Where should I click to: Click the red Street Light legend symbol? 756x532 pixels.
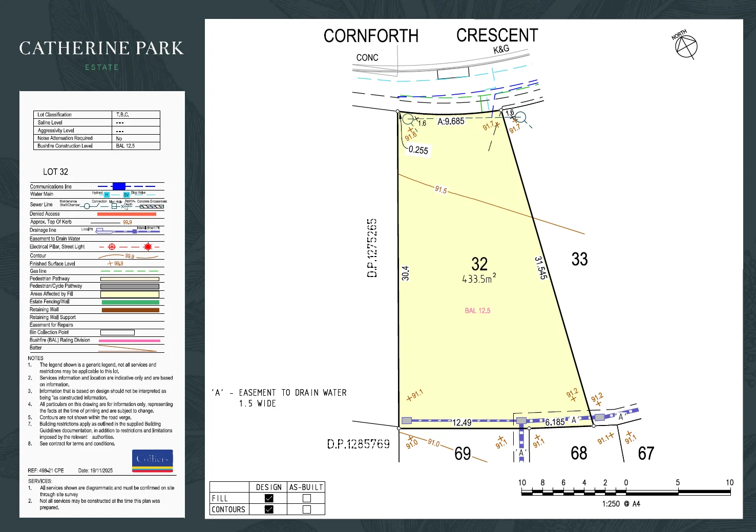point(148,247)
